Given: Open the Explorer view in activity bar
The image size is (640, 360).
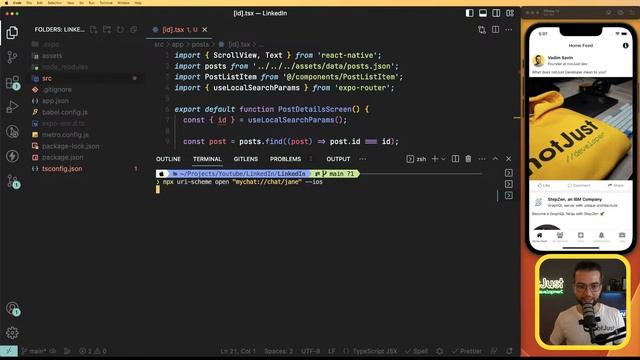Looking at the screenshot, I should tap(12, 33).
